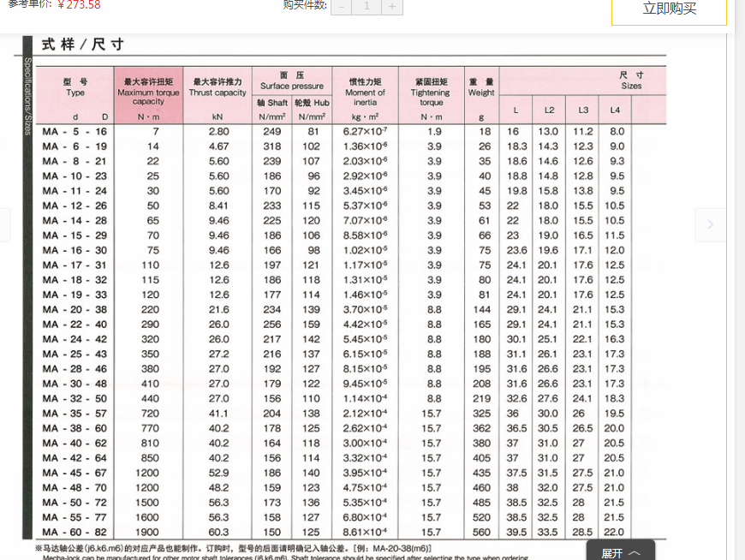Select row MA - 12 - 26
Screen dimensions: 745x560
(x=351, y=206)
